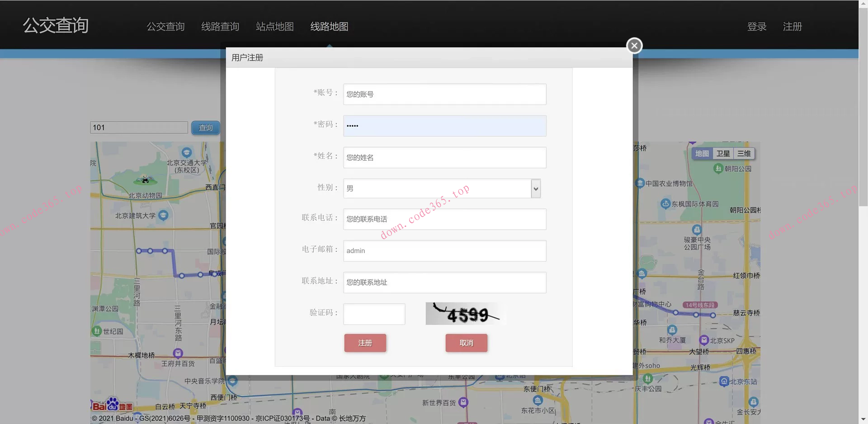This screenshot has width=868, height=424.
Task: Click the Beijing Zoo panda icon
Action: coord(145,180)
